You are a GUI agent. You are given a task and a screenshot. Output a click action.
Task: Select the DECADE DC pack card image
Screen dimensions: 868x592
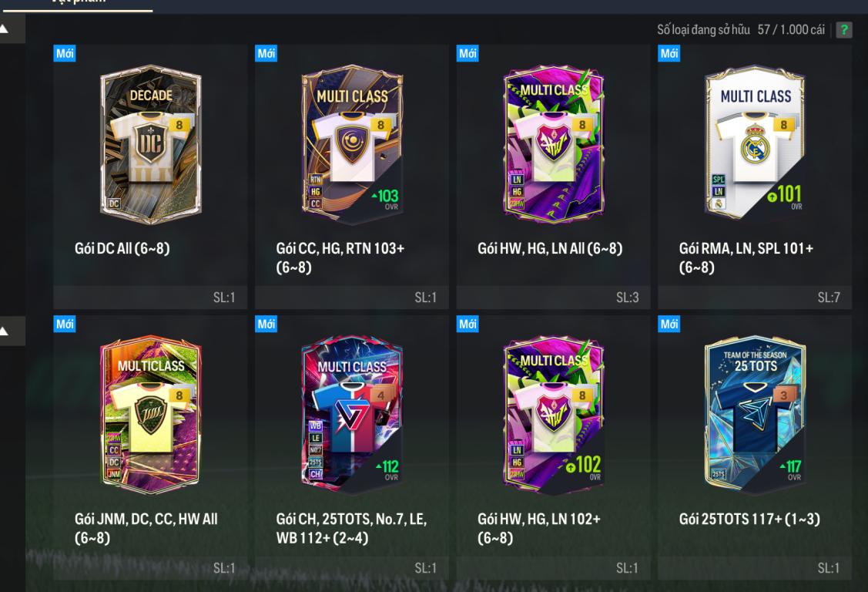coord(151,145)
